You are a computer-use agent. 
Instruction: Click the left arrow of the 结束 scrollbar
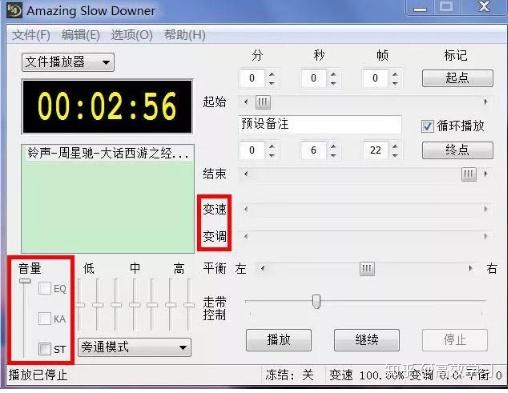pyautogui.click(x=246, y=173)
